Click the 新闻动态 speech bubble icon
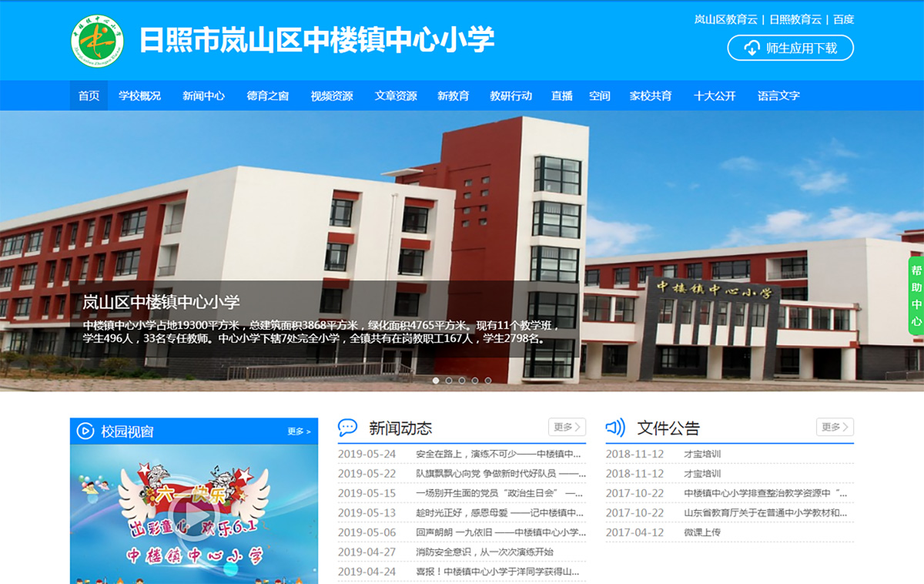 pos(348,428)
